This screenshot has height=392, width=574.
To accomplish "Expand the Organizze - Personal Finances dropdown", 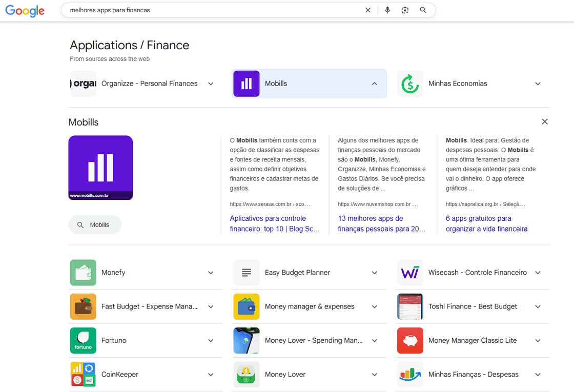I will tap(211, 84).
